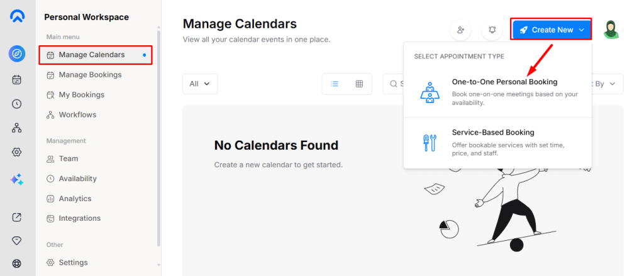
Task: Click the compass icon in left rail
Action: (17, 54)
